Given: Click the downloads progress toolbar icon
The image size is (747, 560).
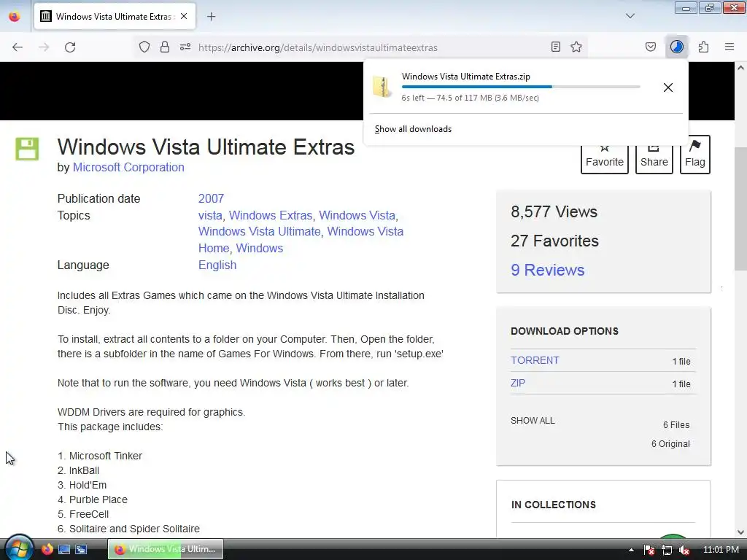Looking at the screenshot, I should click(x=677, y=47).
